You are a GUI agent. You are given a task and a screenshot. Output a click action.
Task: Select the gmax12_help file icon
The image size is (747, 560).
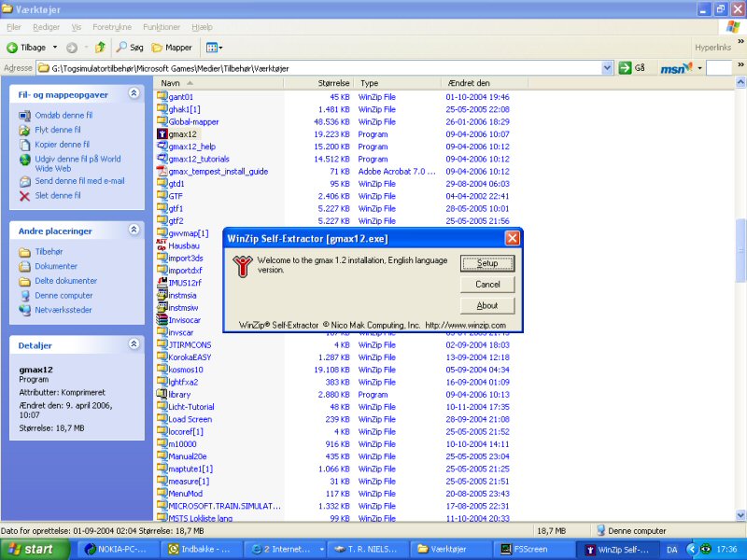click(x=162, y=147)
